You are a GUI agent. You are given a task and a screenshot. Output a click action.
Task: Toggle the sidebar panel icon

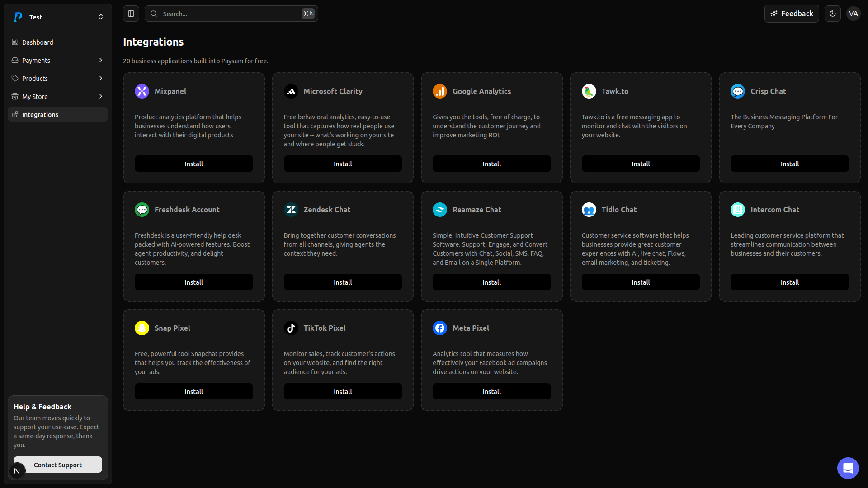click(131, 14)
